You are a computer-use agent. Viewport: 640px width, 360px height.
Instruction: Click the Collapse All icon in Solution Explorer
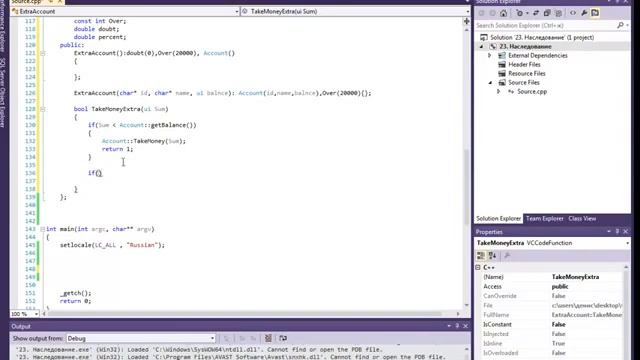[547, 13]
